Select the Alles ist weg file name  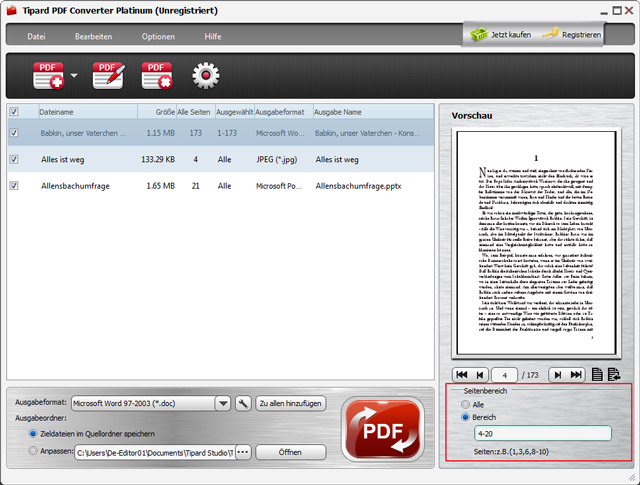(62, 160)
